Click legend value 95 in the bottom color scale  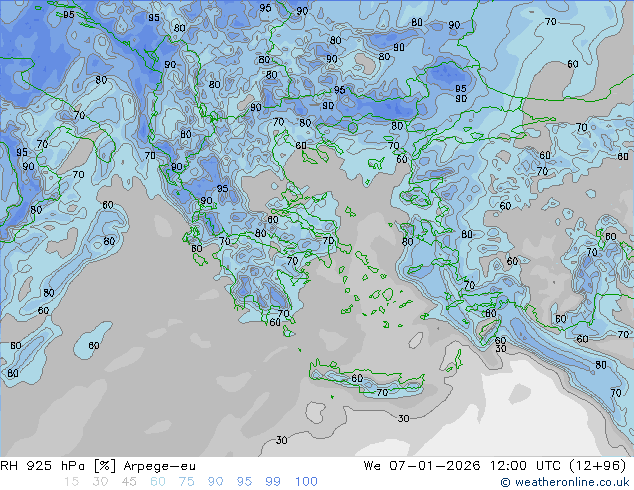[x=244, y=482]
